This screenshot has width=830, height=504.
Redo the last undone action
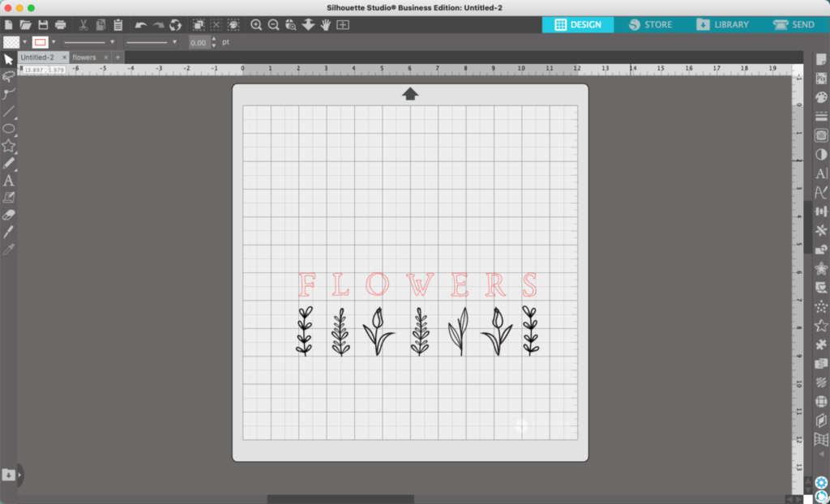[x=158, y=25]
